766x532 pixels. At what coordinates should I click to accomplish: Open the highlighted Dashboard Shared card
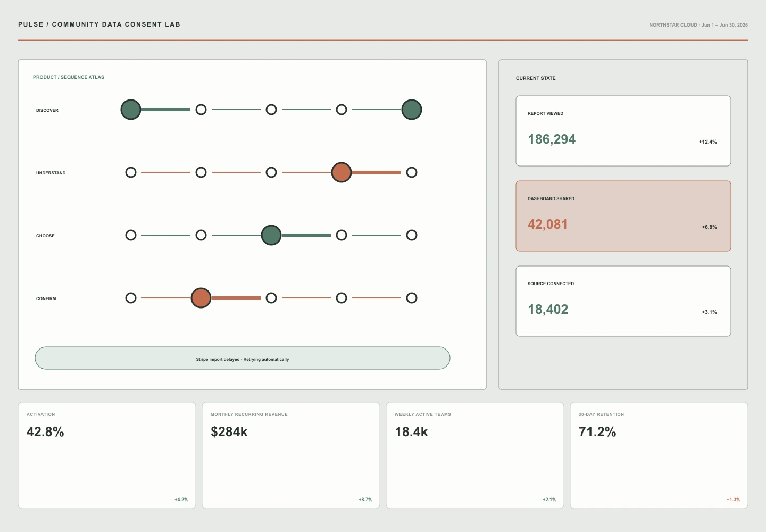[x=623, y=216]
